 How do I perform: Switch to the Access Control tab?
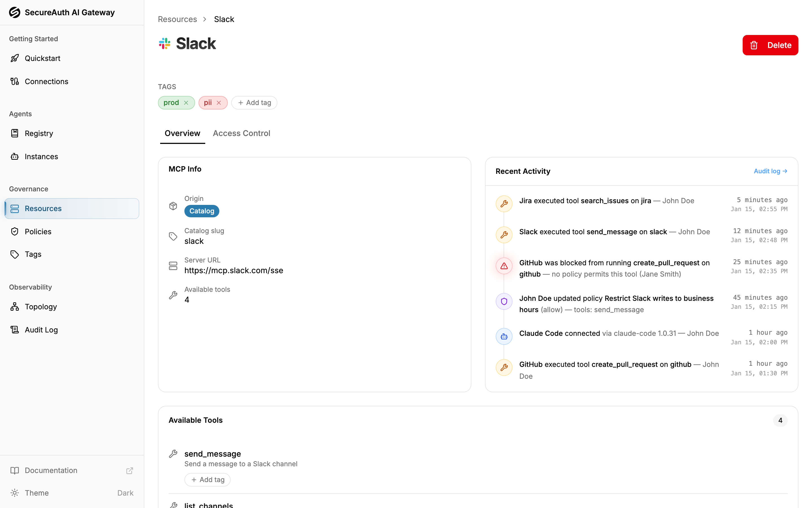tap(242, 133)
